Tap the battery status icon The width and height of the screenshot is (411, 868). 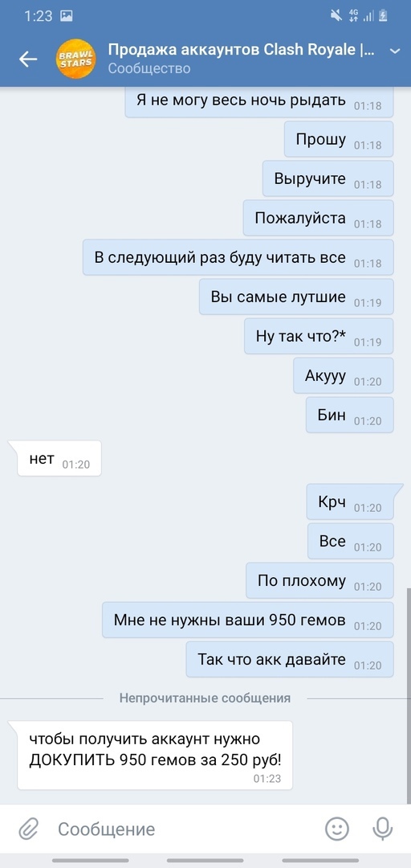[385, 15]
